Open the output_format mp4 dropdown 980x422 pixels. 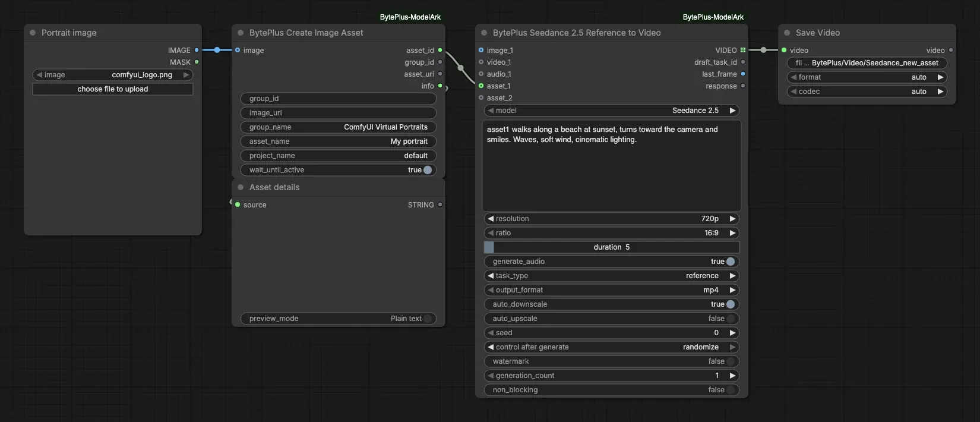coord(612,290)
